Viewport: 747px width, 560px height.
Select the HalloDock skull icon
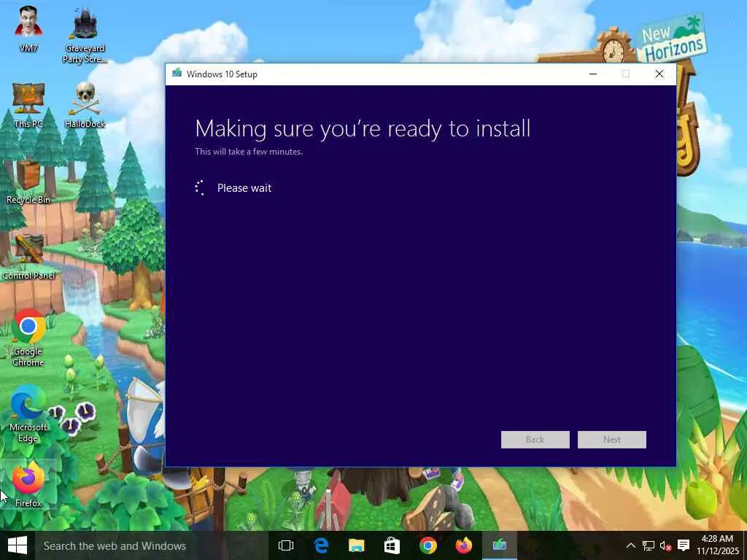[x=85, y=105]
